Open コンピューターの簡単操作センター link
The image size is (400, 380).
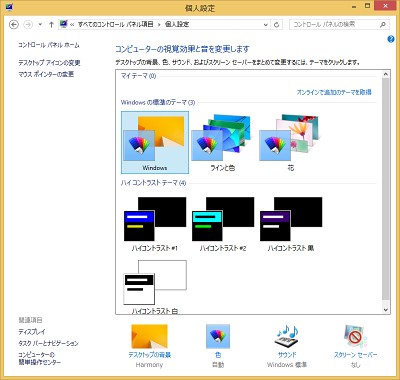point(39,358)
